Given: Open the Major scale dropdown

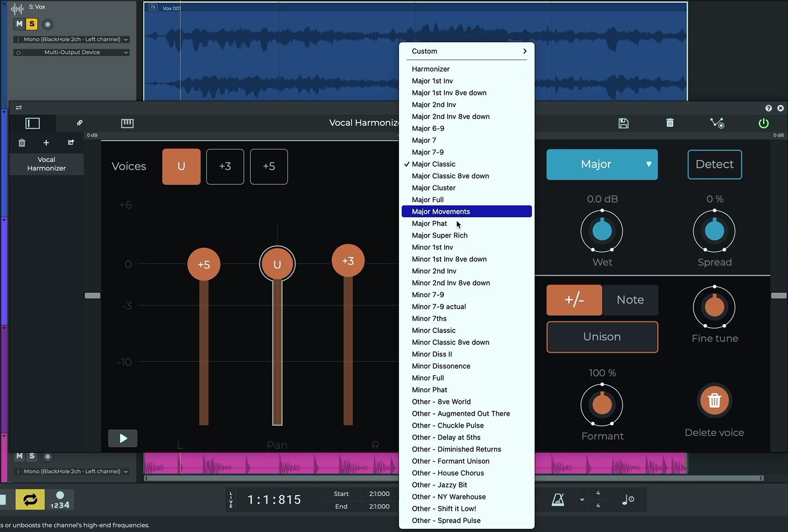Looking at the screenshot, I should 602,164.
